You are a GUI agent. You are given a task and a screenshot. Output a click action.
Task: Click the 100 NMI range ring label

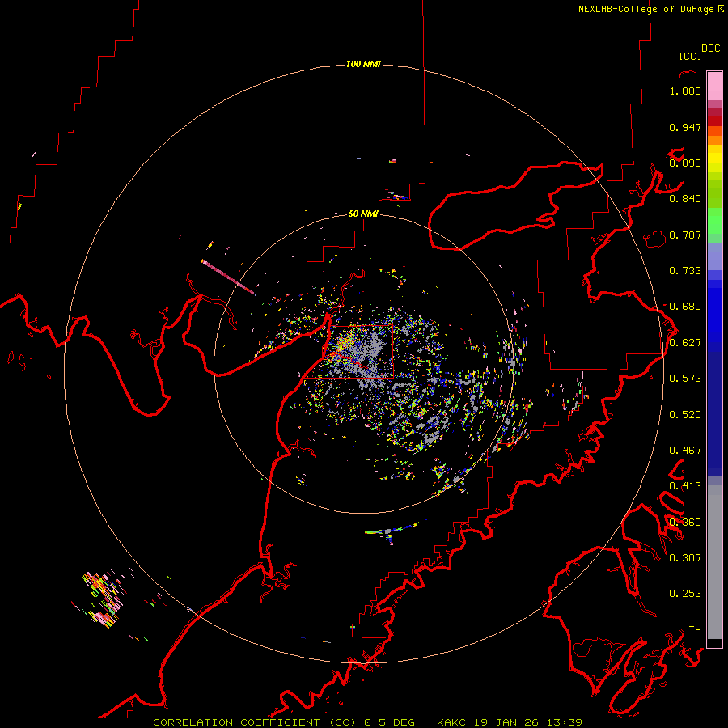tap(363, 64)
